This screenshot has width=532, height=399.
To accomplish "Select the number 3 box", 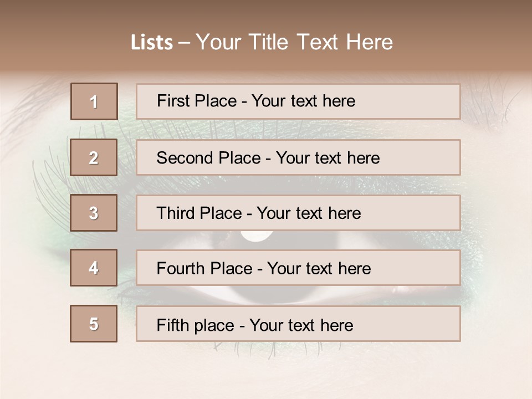I will pyautogui.click(x=94, y=213).
